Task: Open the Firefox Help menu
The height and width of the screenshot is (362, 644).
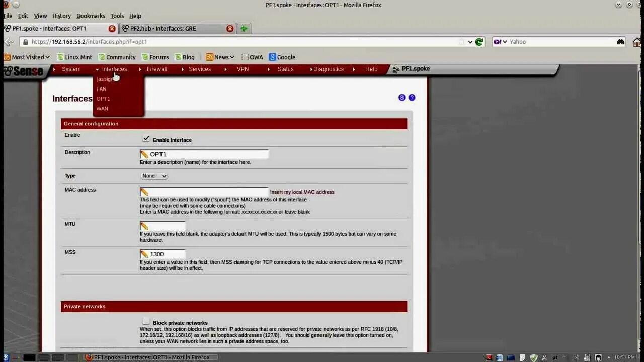Action: click(135, 16)
